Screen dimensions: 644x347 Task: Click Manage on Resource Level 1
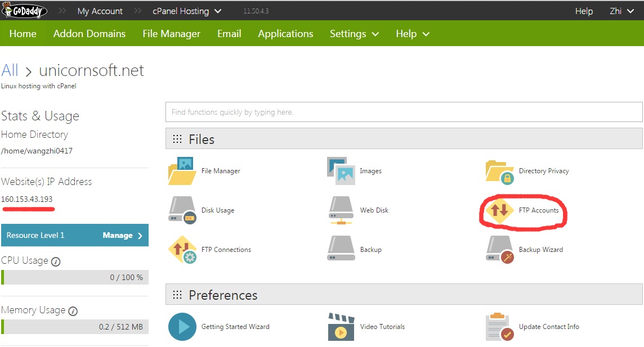[x=122, y=236]
